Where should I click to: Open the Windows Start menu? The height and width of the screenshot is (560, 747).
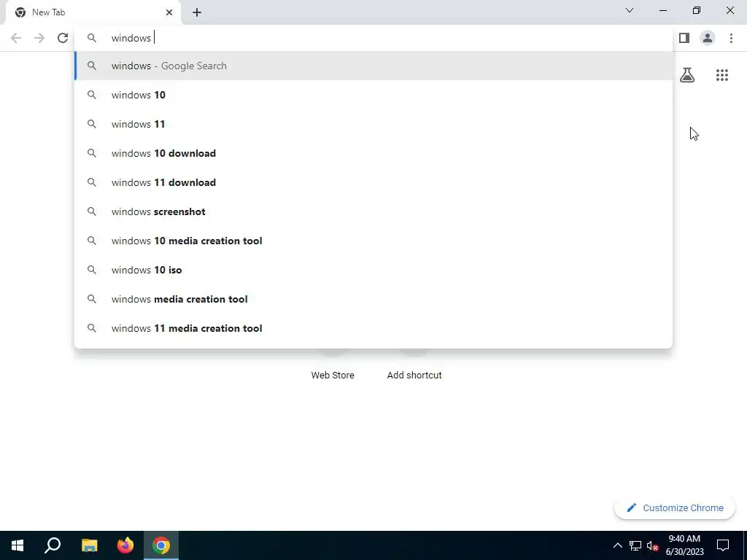pos(18,545)
